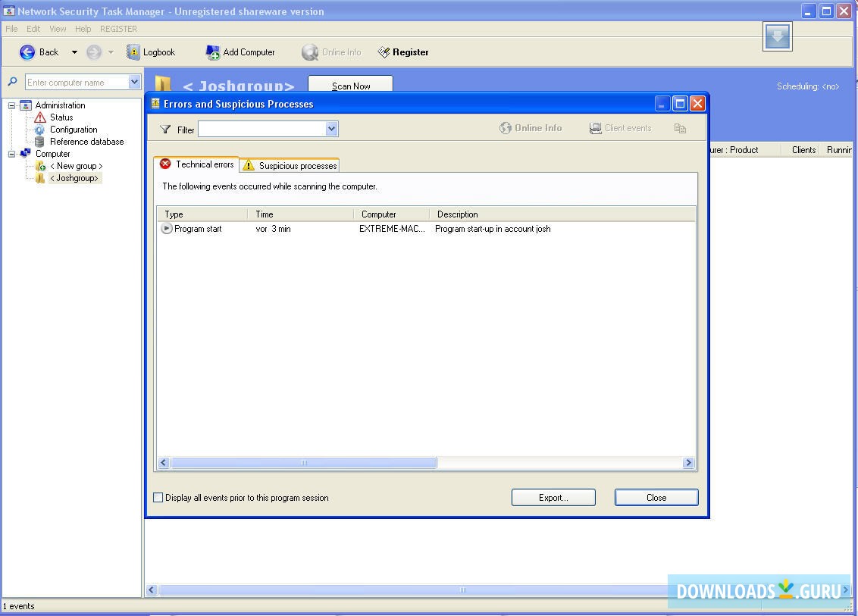
Task: Select Computer node in the tree
Action: 52,154
